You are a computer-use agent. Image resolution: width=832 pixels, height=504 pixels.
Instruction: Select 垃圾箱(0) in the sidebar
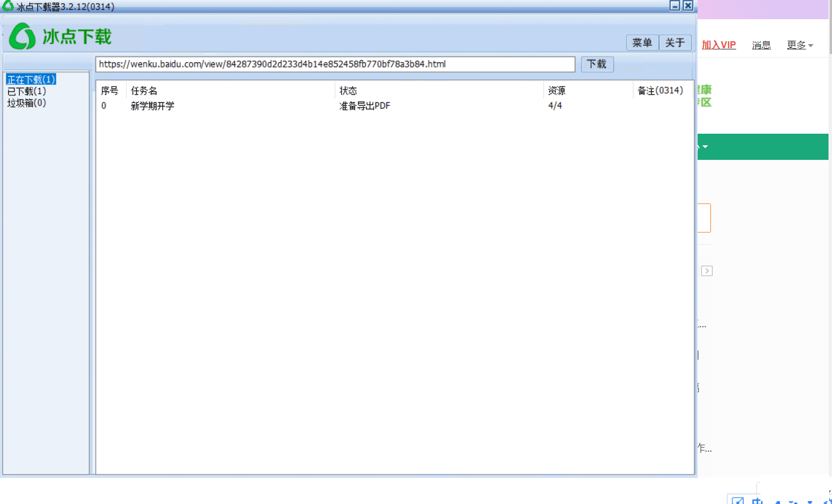pos(26,103)
